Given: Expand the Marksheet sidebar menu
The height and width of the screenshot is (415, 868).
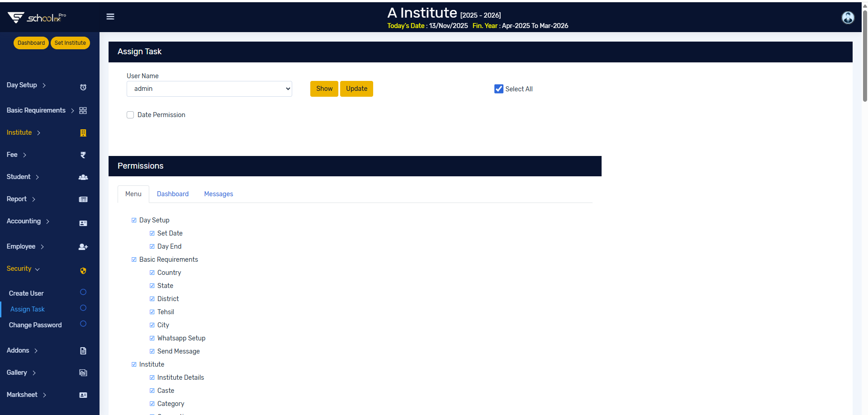Looking at the screenshot, I should click(26, 395).
